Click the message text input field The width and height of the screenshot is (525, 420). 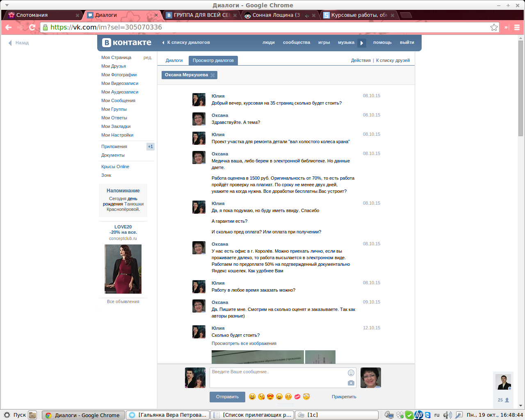pos(277,377)
